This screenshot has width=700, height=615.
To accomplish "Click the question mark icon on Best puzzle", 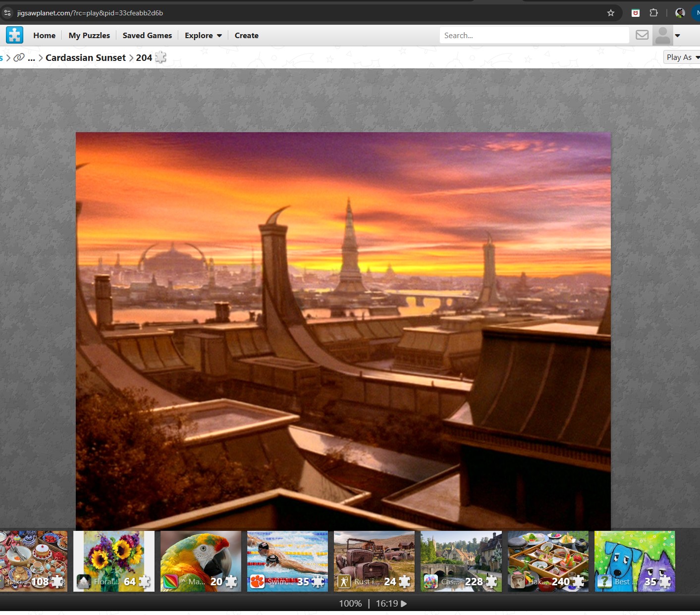I will coord(604,581).
